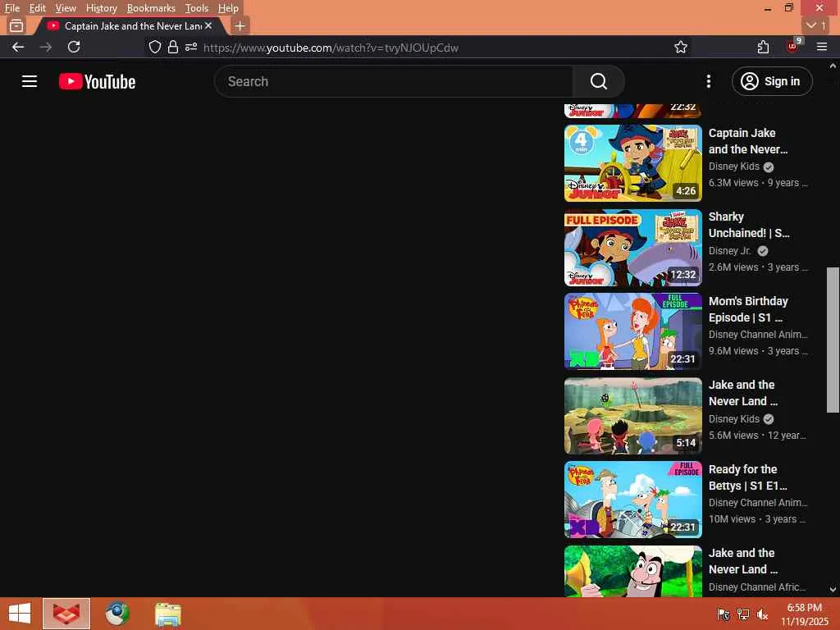Open the Bookmarks menu

(151, 8)
